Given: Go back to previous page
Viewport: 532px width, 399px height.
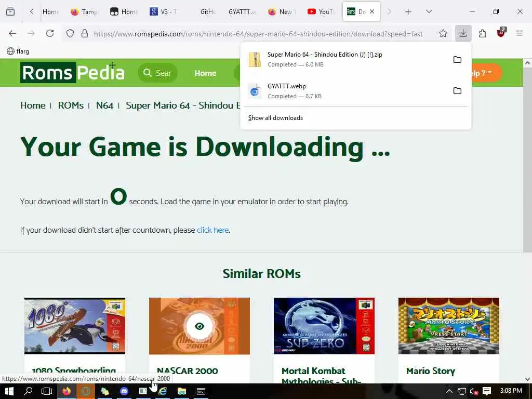Looking at the screenshot, I should [x=12, y=33].
